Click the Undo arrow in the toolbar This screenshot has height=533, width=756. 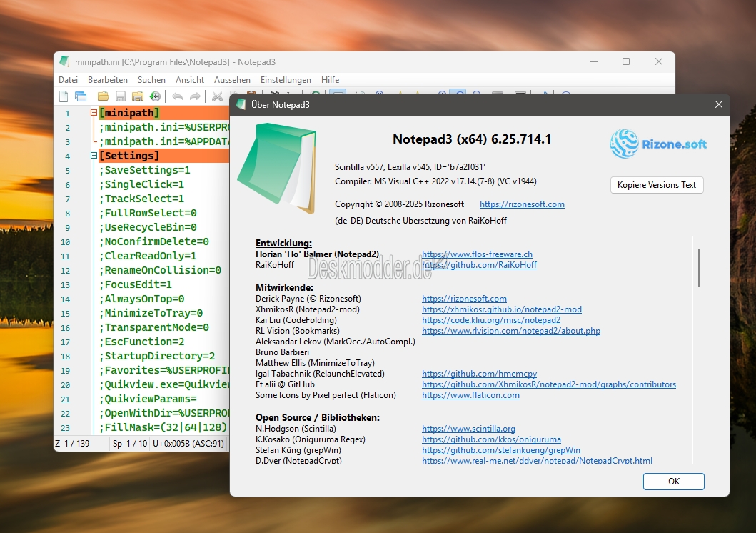pos(178,96)
